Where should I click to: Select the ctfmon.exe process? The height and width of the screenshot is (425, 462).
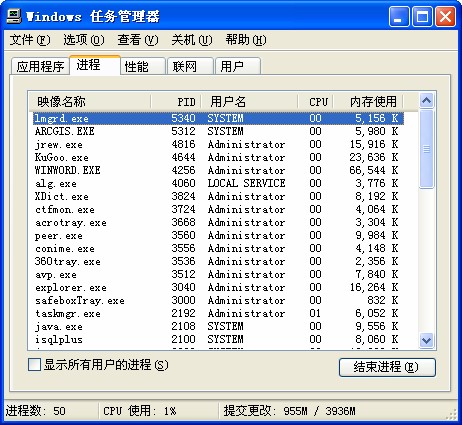coord(218,209)
